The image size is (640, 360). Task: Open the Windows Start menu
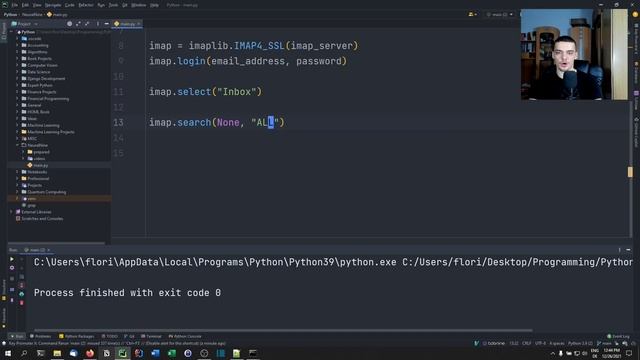coord(8,353)
